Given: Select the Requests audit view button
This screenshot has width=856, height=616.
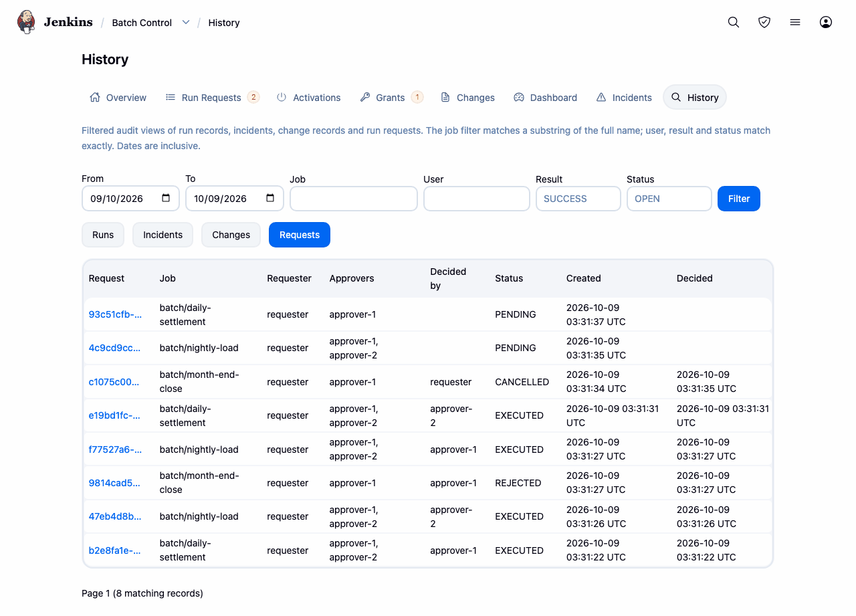Looking at the screenshot, I should click(300, 235).
